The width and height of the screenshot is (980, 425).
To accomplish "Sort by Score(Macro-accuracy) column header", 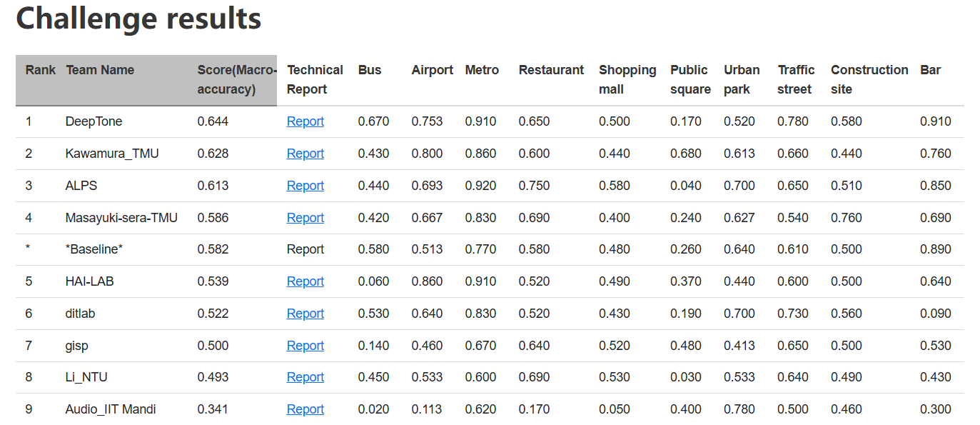I will [x=236, y=79].
